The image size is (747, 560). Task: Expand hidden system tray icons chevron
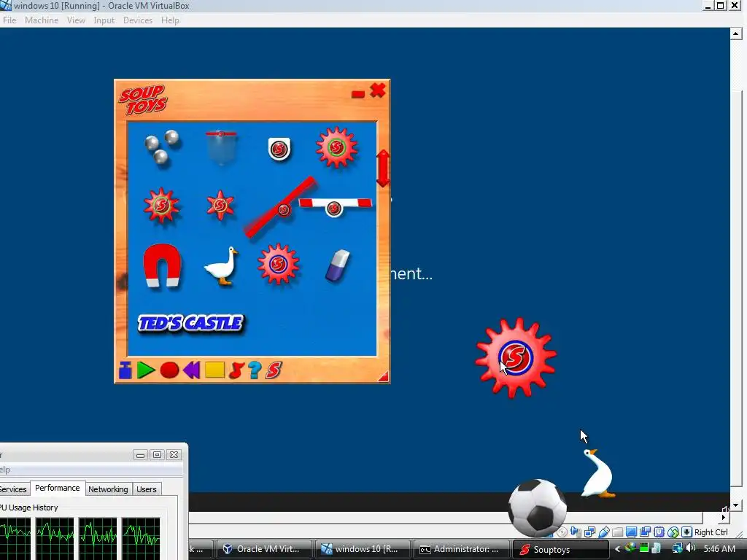(617, 549)
